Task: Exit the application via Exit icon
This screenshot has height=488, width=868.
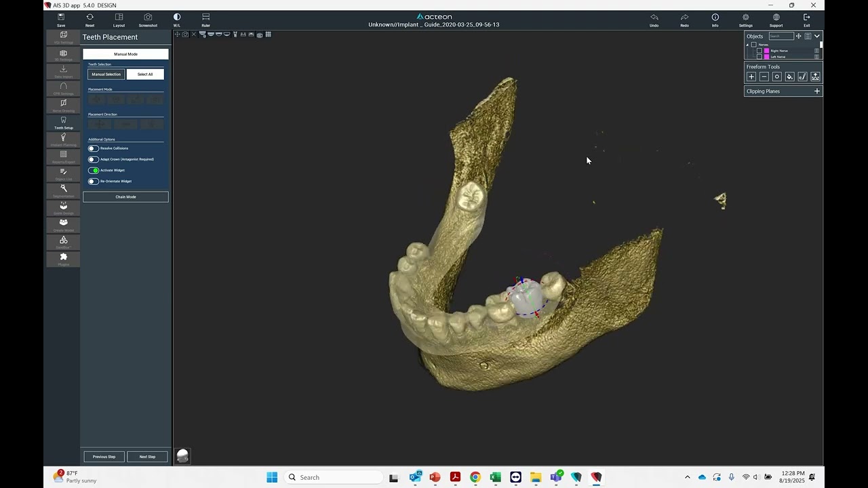Action: pyautogui.click(x=806, y=20)
